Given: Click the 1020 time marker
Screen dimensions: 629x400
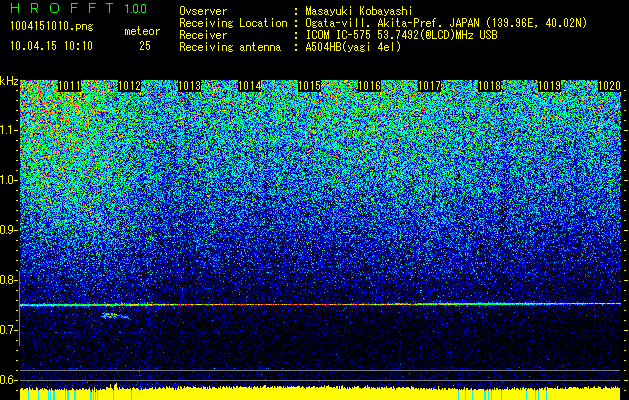Looking at the screenshot, I should click(609, 86).
